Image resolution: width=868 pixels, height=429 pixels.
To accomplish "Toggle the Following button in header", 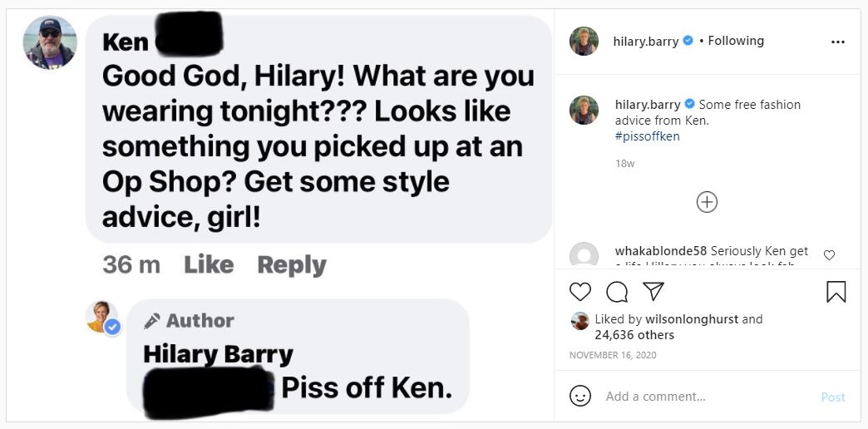I will [x=736, y=41].
